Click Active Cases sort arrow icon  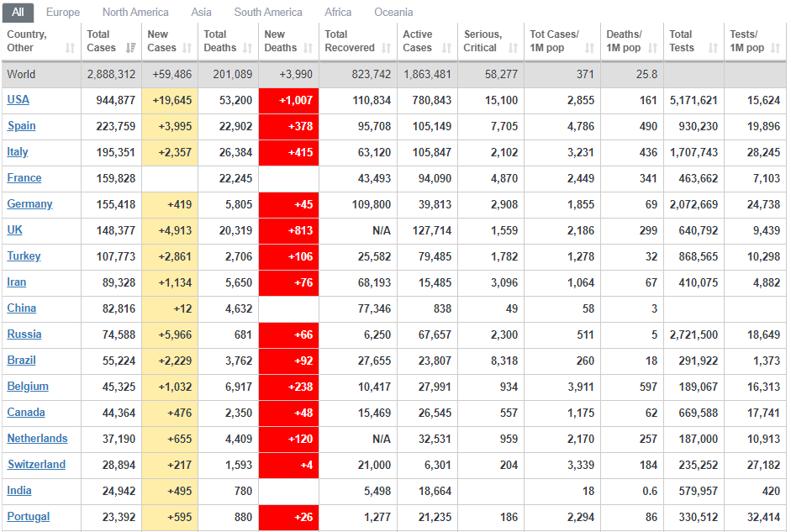pos(446,48)
